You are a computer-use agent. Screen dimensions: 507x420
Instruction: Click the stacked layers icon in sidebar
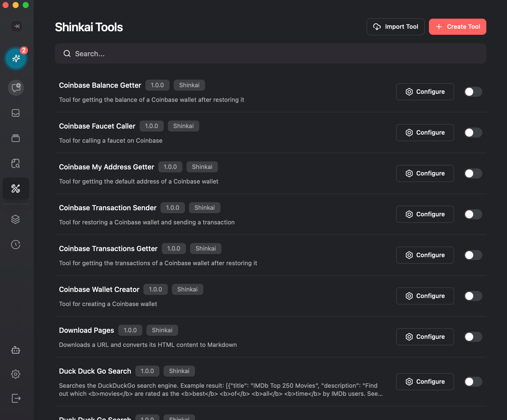[x=16, y=219]
